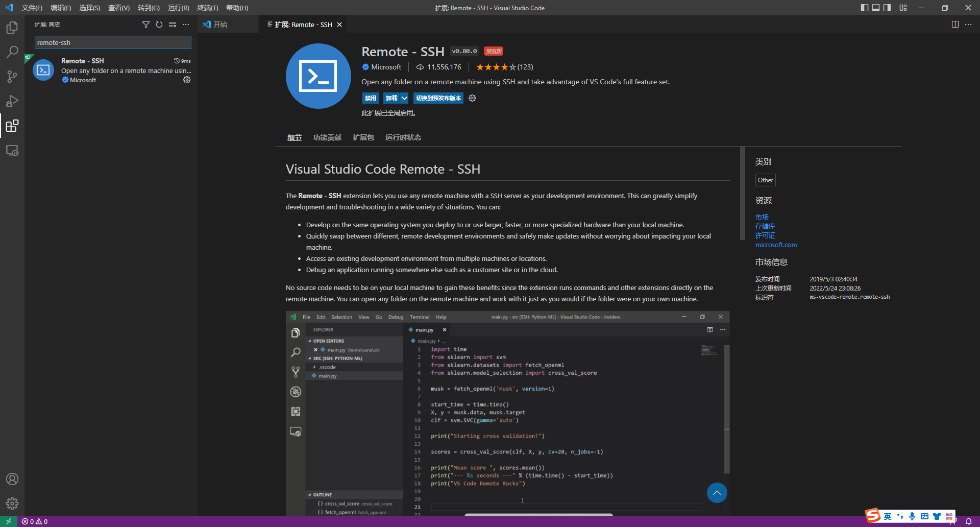Click the 禁用 (Disable) button
The height and width of the screenshot is (527, 980).
371,98
